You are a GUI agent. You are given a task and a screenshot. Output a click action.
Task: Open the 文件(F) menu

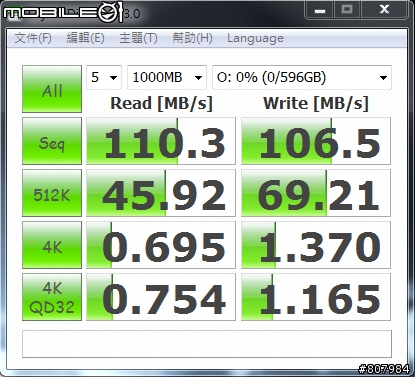click(33, 38)
